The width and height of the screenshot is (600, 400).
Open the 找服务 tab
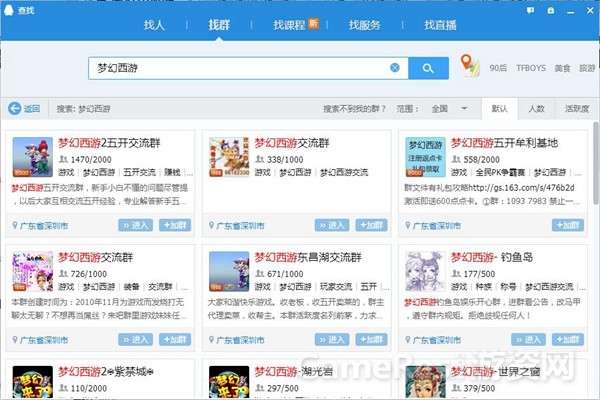click(365, 25)
